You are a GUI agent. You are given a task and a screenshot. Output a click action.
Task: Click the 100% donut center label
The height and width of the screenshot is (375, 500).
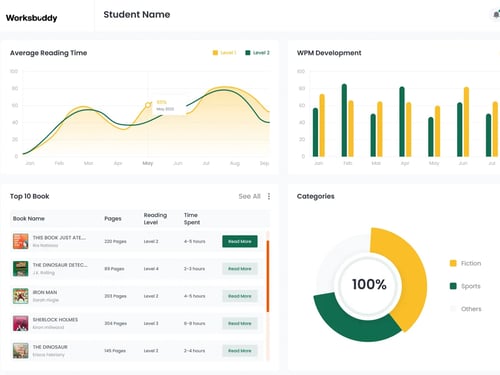coord(369,284)
